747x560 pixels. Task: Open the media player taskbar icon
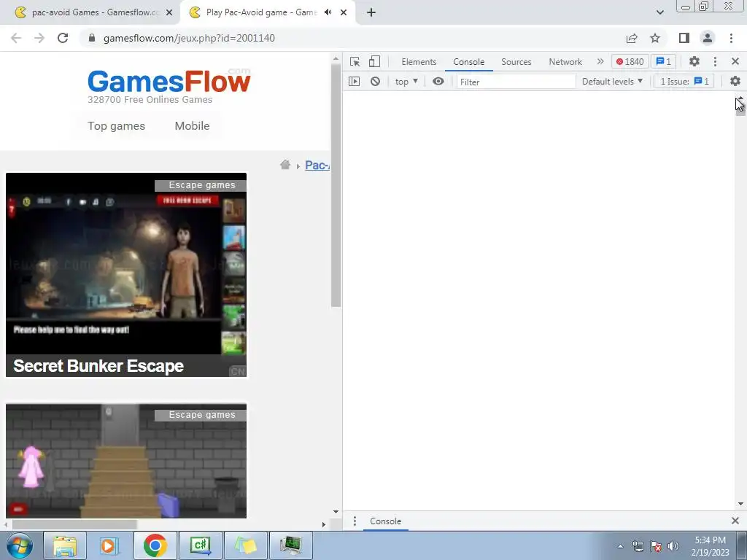click(109, 545)
